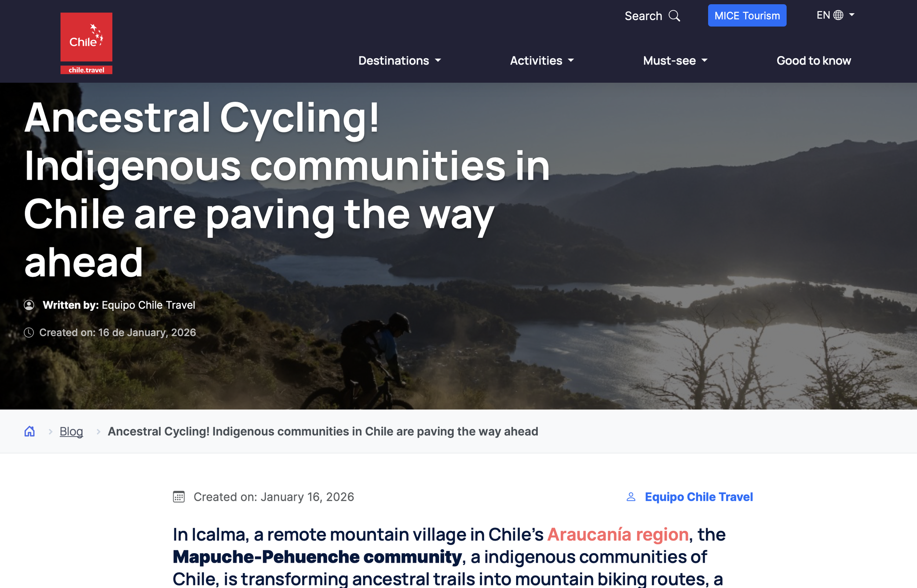This screenshot has width=917, height=588.
Task: Click the Equipo Chile Travel author link
Action: (x=698, y=497)
